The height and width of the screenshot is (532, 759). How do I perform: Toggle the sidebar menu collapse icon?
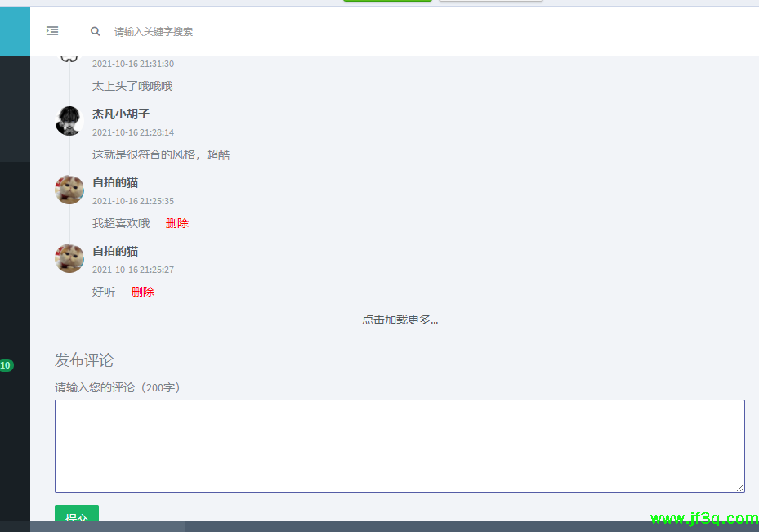[x=52, y=31]
